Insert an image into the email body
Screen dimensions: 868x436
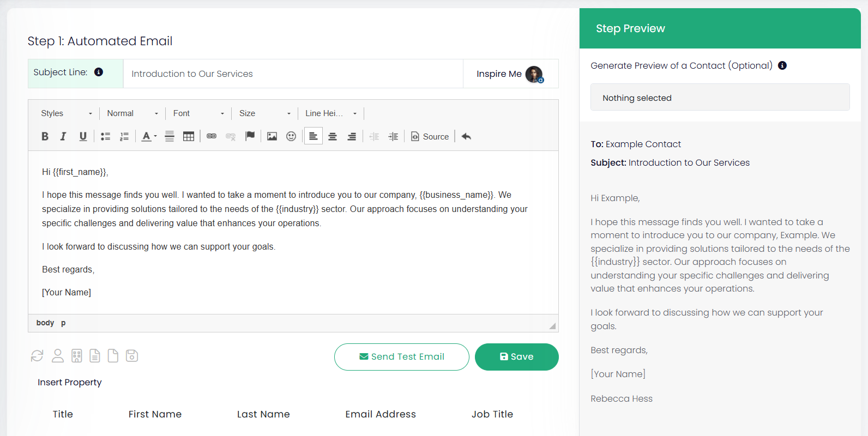pyautogui.click(x=272, y=137)
